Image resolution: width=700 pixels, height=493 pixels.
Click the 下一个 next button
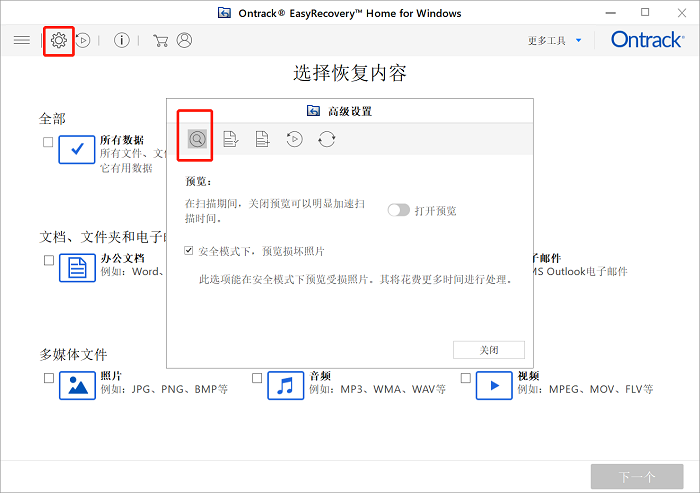point(637,476)
